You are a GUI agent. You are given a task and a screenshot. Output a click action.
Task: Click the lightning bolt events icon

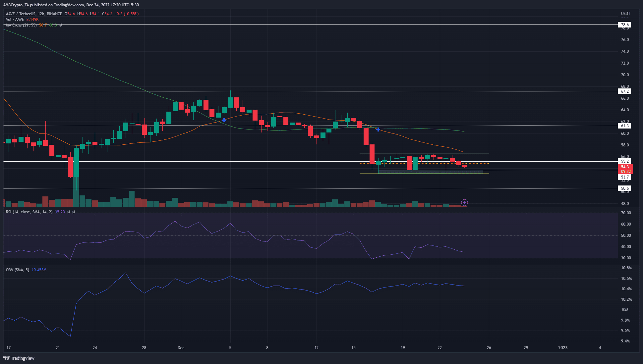[464, 202]
